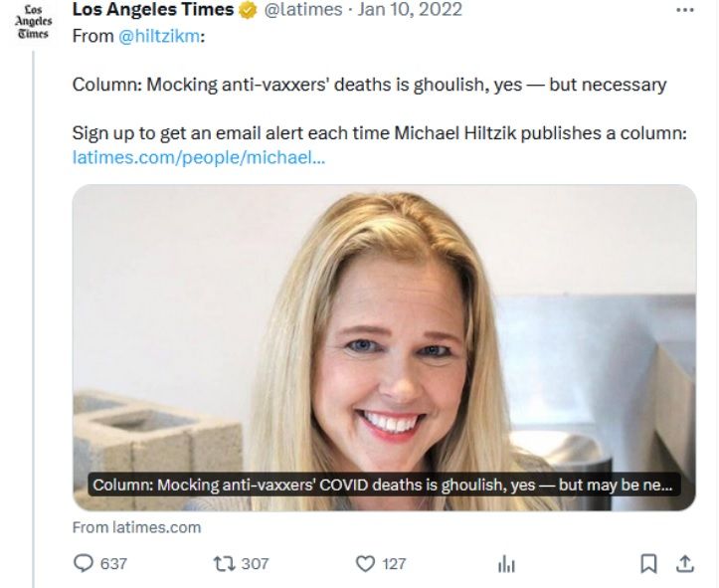Viewport: 719px width, 588px height.
Task: Open the three-dot more options menu
Action: point(684,10)
